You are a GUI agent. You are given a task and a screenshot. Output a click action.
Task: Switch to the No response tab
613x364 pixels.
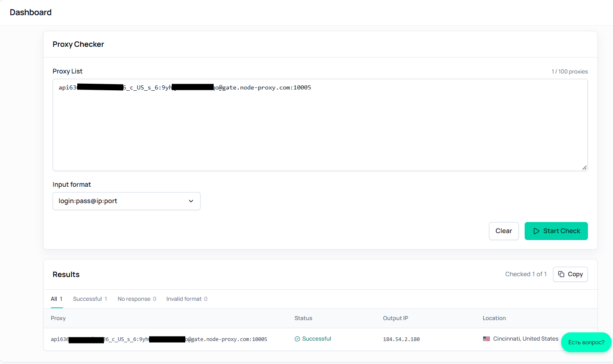point(137,299)
